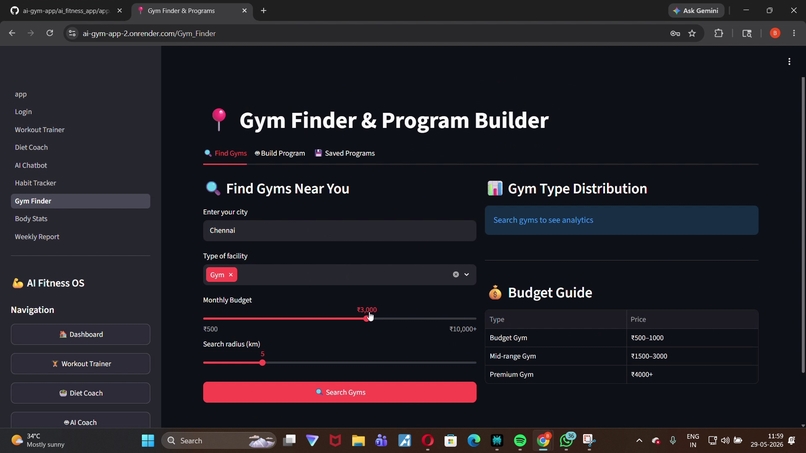Open Opera browser from taskbar

(x=427, y=441)
